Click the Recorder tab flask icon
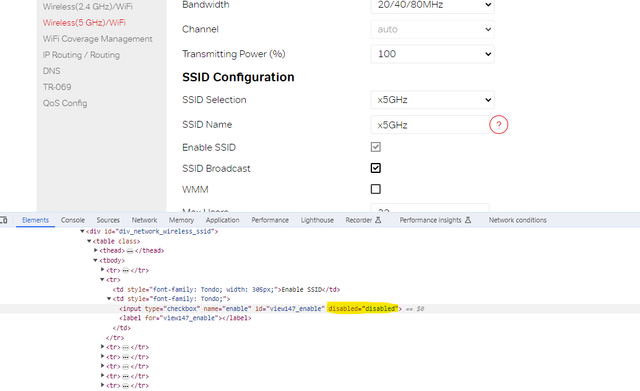Image resolution: width=640 pixels, height=391 pixels. tap(378, 220)
